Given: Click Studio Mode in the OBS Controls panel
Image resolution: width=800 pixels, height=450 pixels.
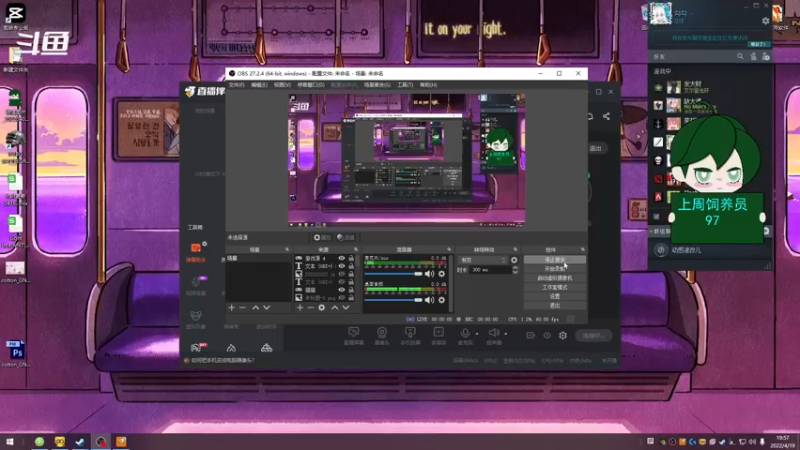Looking at the screenshot, I should pos(555,287).
